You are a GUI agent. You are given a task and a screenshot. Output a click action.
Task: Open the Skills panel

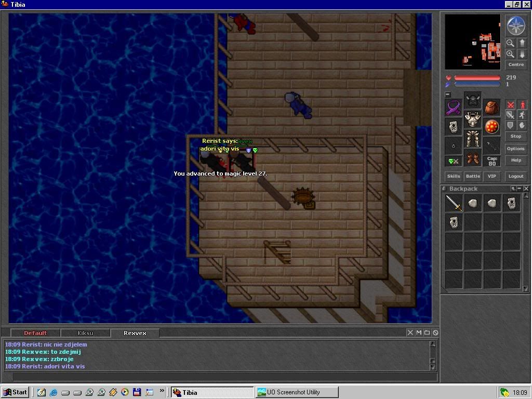coord(453,176)
